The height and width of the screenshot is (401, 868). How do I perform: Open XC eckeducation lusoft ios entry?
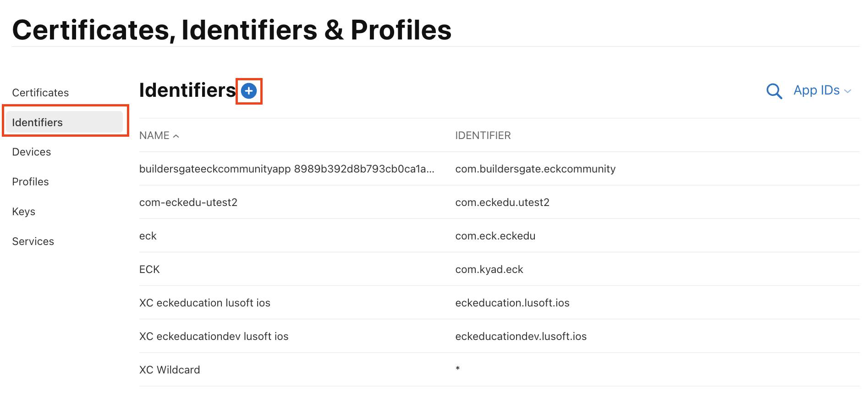205,303
